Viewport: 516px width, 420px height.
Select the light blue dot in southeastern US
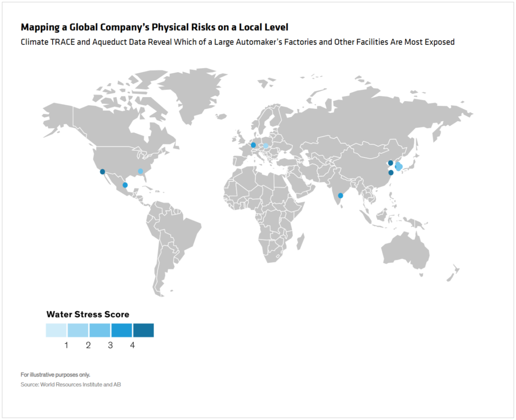(141, 171)
